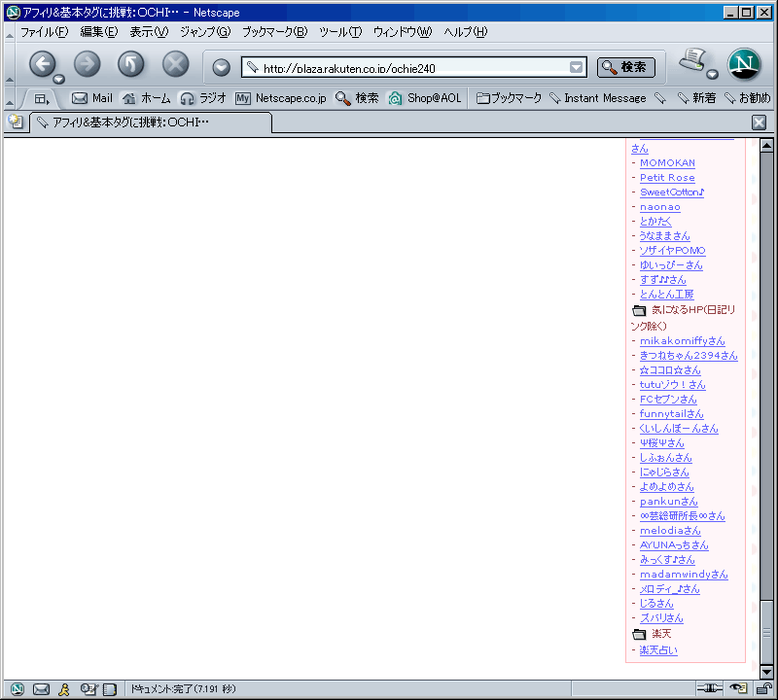Open the melodiaさん link
Screen dimensions: 778x700
click(x=670, y=530)
